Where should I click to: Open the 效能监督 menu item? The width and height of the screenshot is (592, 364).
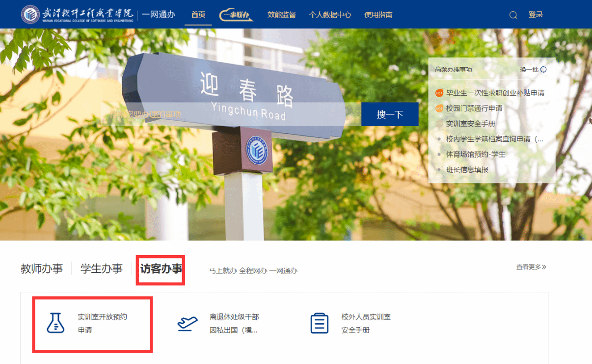click(x=281, y=15)
